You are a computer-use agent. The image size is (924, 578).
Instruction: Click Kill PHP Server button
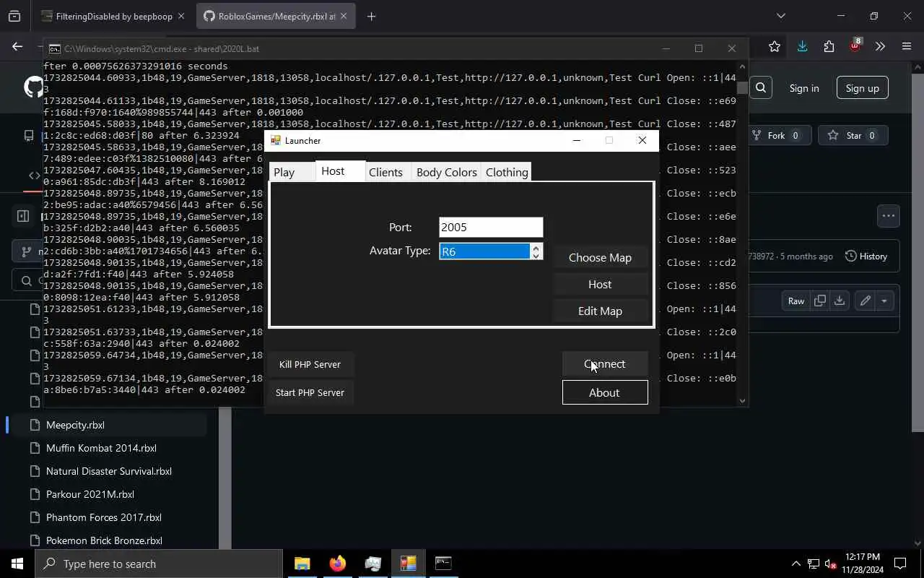coord(310,364)
